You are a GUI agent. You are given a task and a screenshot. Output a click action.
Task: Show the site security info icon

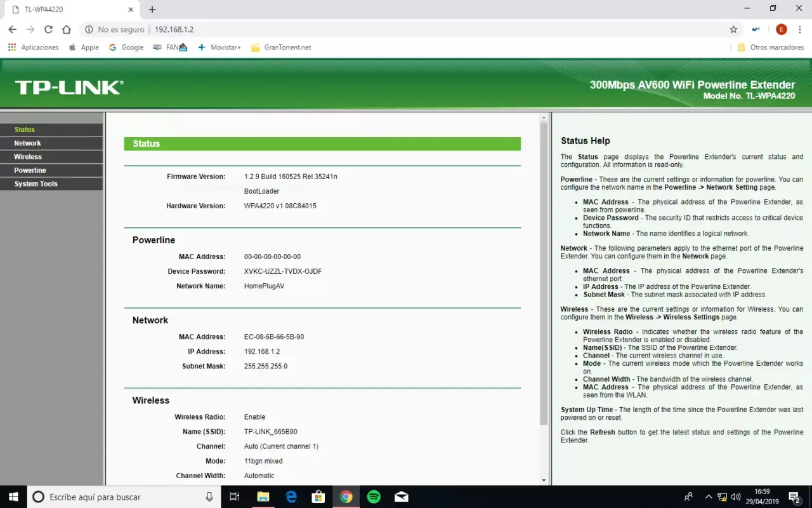[89, 29]
